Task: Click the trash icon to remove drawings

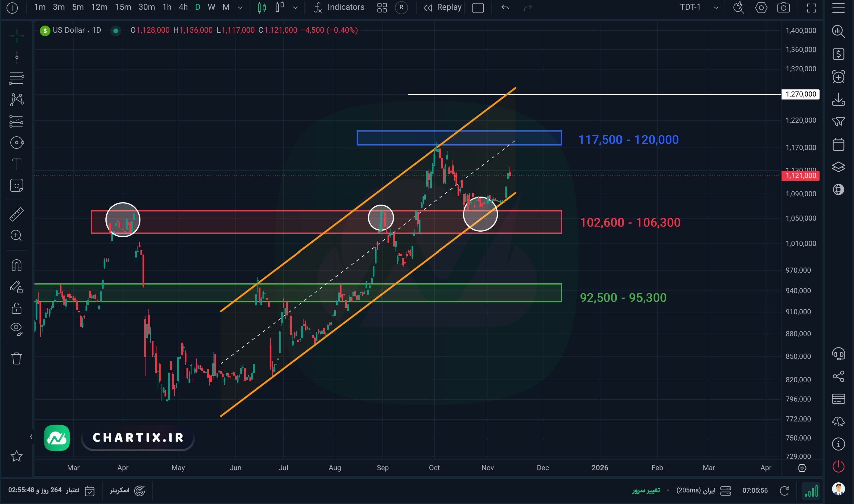Action: click(x=16, y=358)
